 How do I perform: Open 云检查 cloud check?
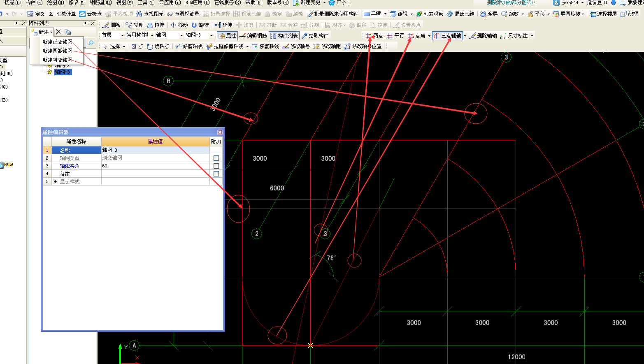tap(90, 14)
